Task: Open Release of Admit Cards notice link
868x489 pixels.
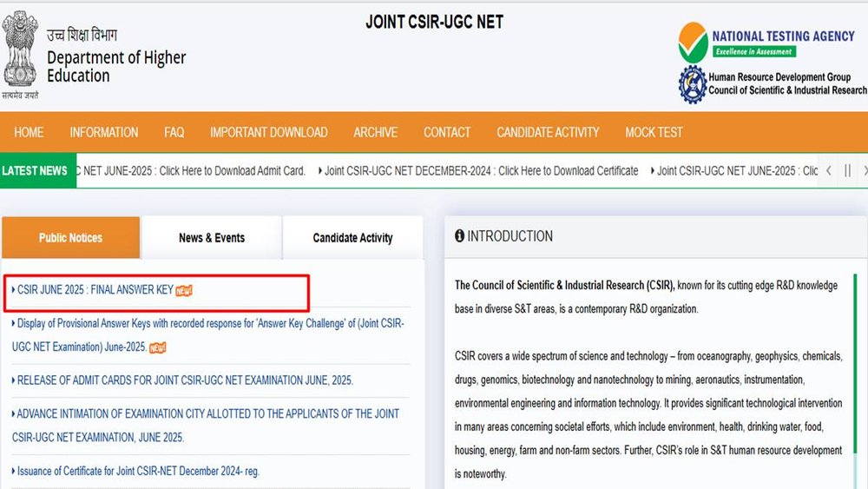Action: tap(184, 380)
